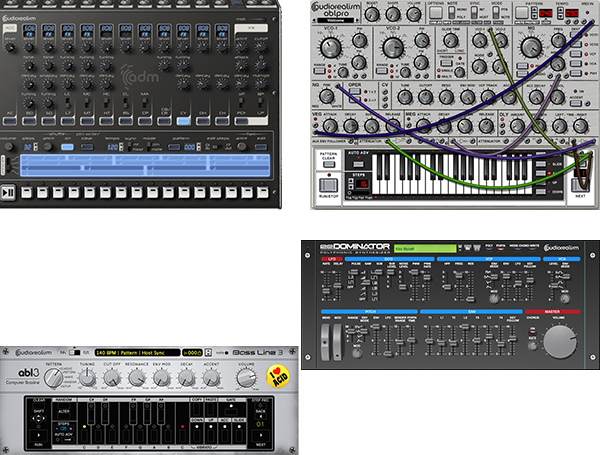
Task: Open the Welcome preset name in ABL Pro
Action: click(x=336, y=20)
